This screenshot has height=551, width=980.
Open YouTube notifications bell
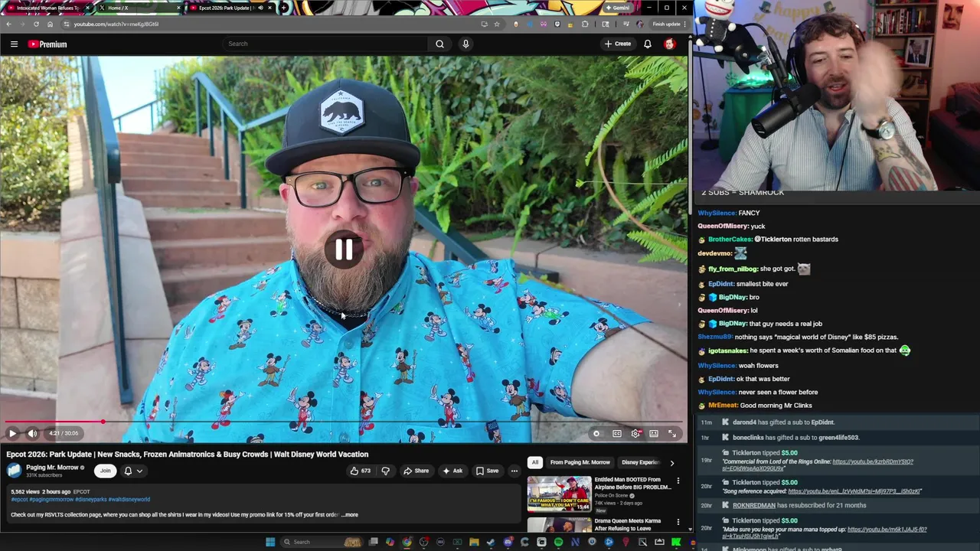647,44
